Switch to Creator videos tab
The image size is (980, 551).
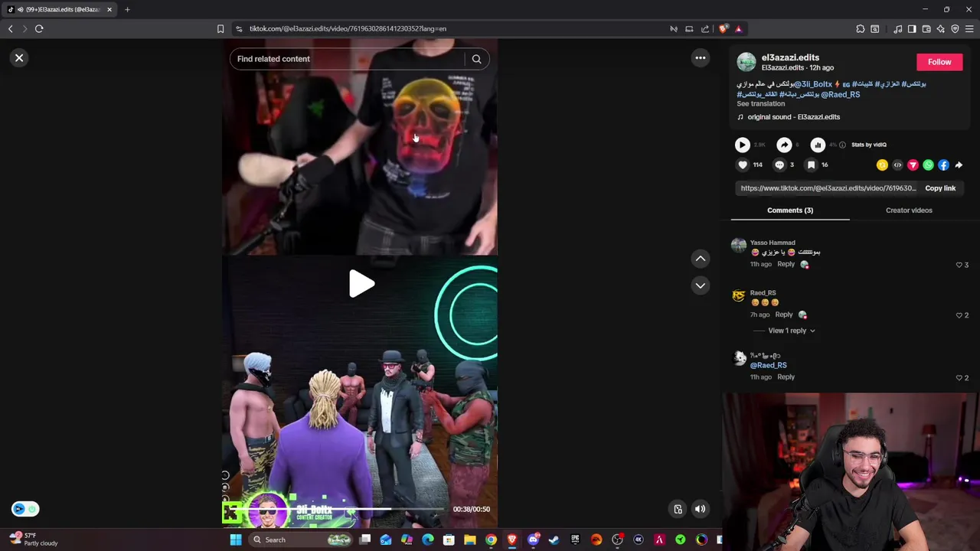coord(909,210)
